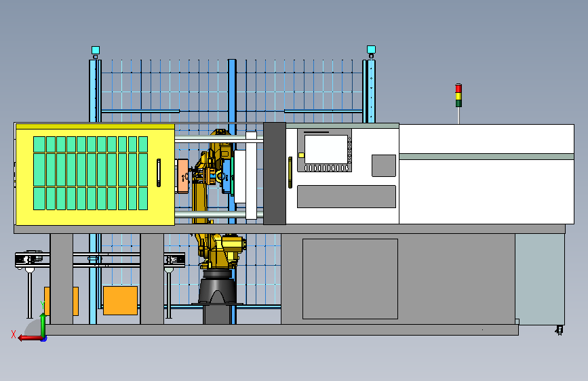Select the orange box between the gray legs

point(120,301)
